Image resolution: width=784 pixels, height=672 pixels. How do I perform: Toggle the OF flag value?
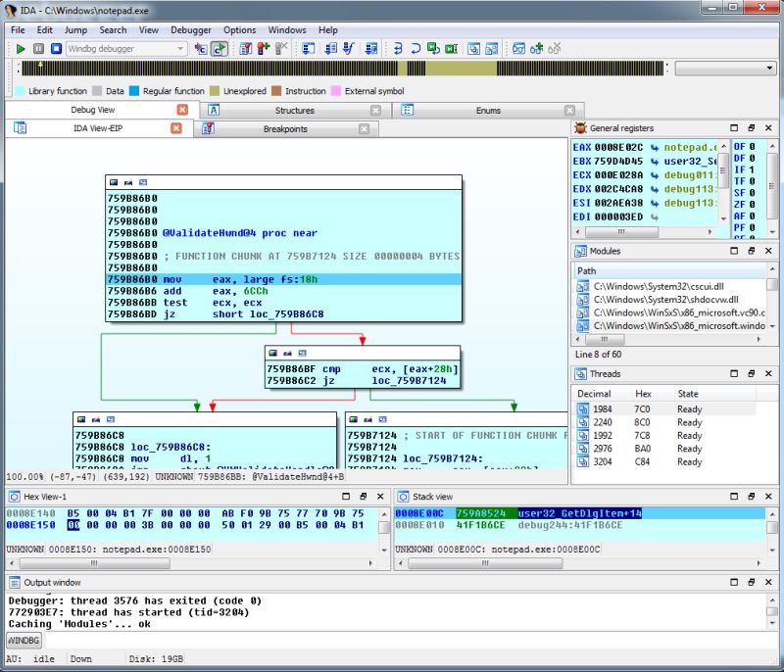(x=752, y=146)
